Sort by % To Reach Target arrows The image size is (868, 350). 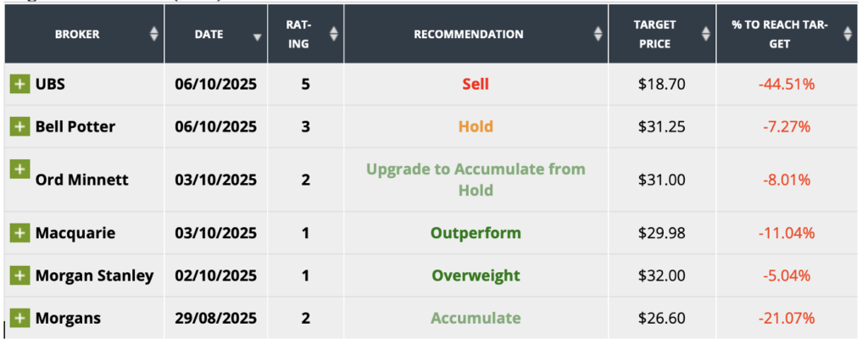(848, 34)
